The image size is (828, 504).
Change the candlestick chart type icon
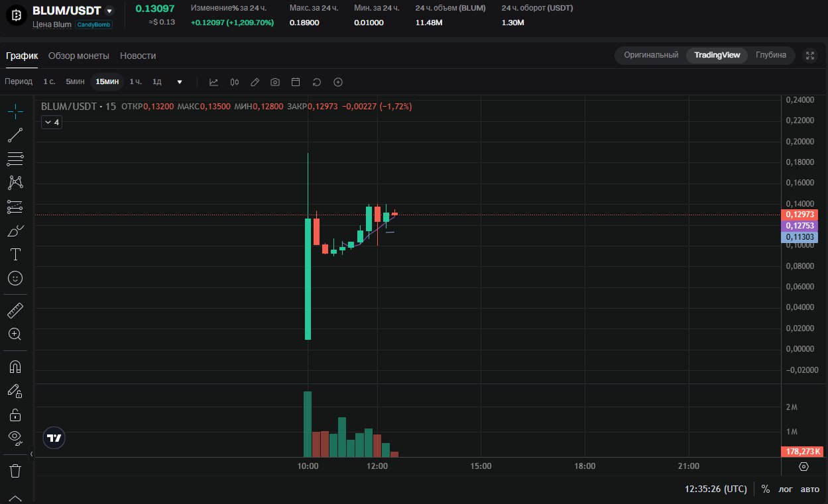pos(234,82)
